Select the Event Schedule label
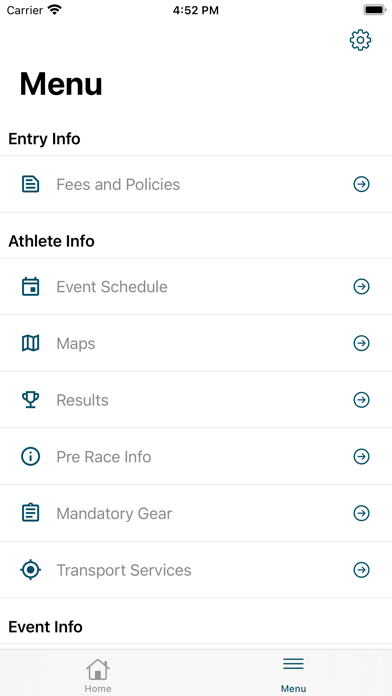 coord(112,287)
